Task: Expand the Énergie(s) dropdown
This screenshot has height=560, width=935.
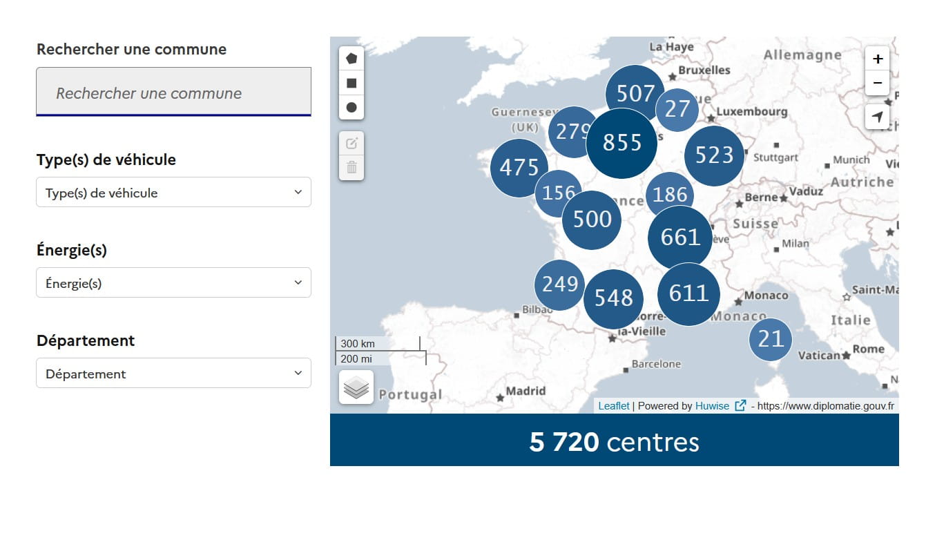Action: pyautogui.click(x=173, y=283)
